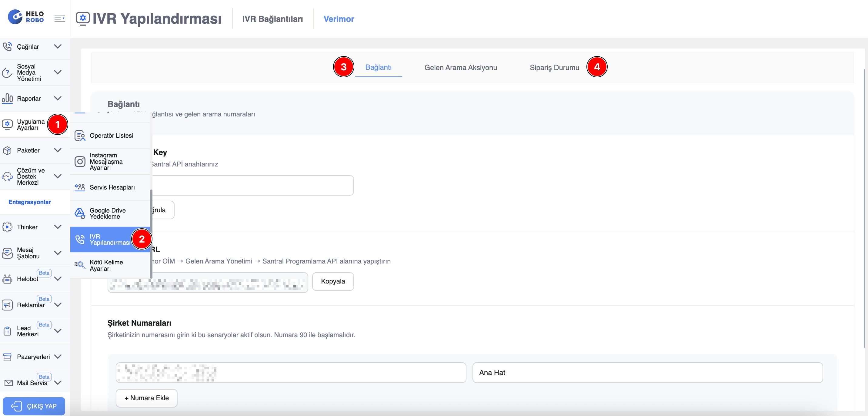Screen dimensions: 868x416
Task: Click the IVR Yapılandırması phone icon
Action: (x=80, y=239)
